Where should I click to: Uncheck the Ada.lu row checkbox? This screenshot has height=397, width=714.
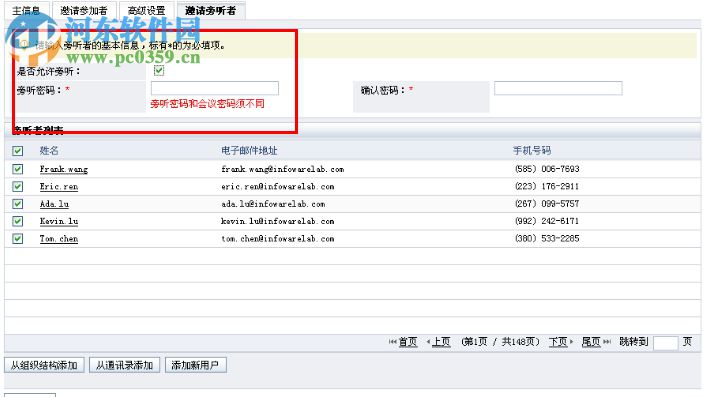(18, 204)
